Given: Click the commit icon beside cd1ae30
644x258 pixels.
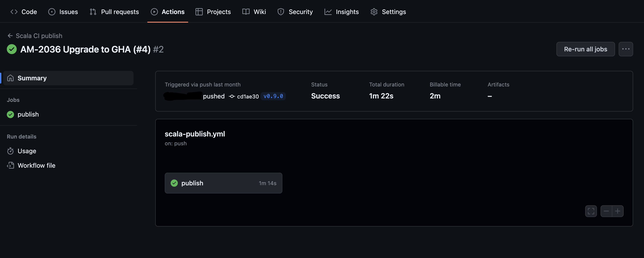Looking at the screenshot, I should [x=232, y=96].
